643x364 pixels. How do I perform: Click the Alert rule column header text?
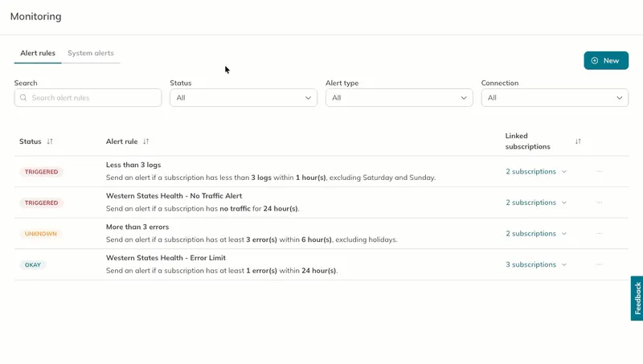(x=122, y=141)
